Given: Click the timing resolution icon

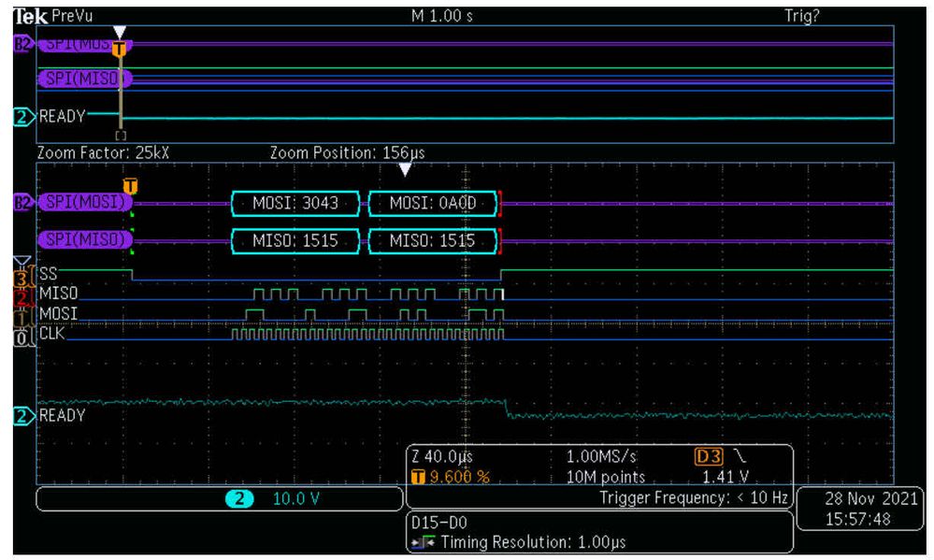Looking at the screenshot, I should (423, 543).
